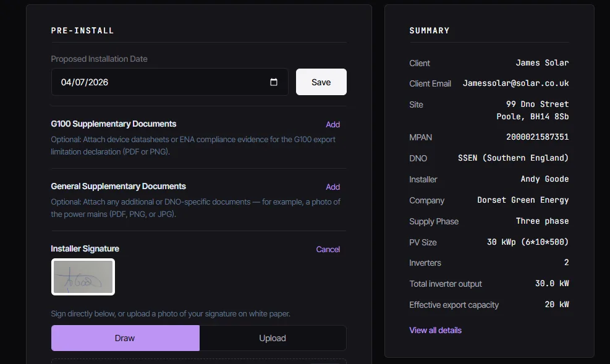The image size is (610, 364).
Task: Click the Three phase supply value
Action: (x=542, y=221)
